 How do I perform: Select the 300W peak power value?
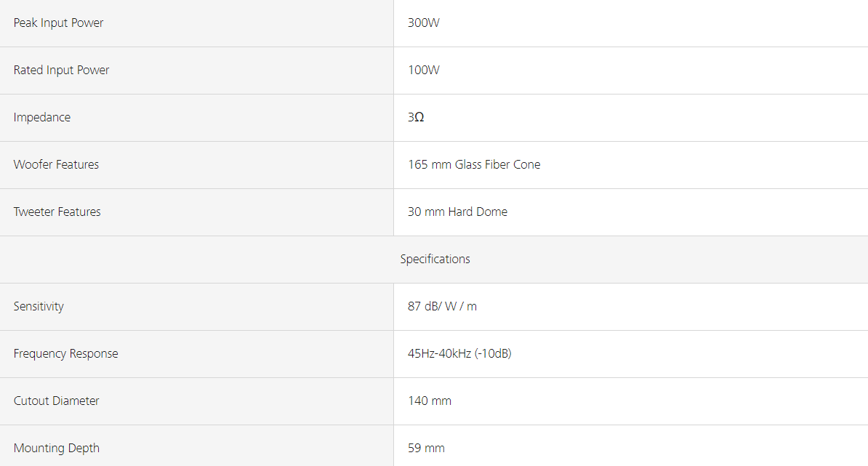pos(424,23)
